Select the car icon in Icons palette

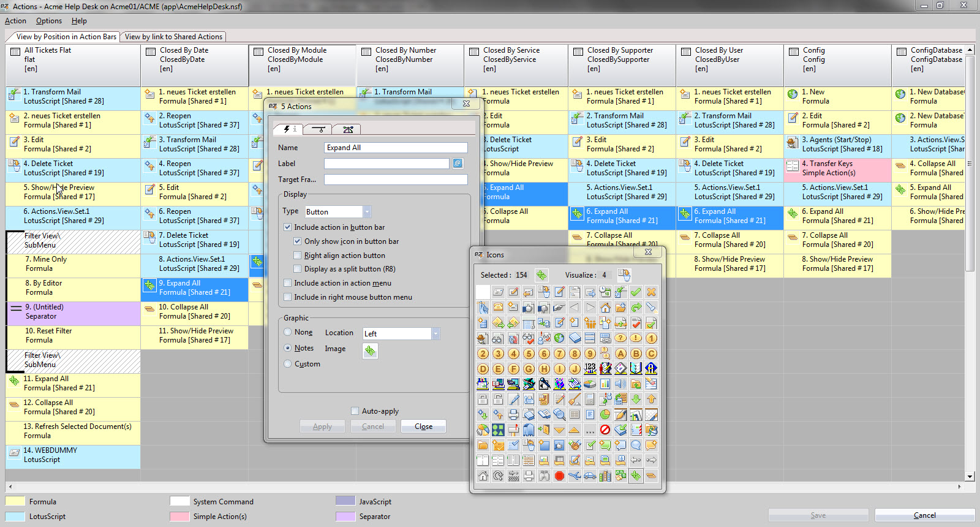pyautogui.click(x=590, y=476)
